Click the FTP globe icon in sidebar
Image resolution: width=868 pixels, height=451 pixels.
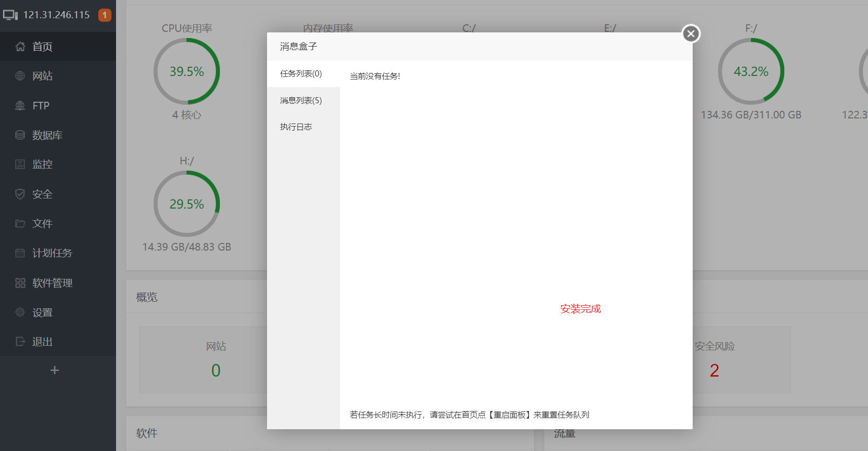[x=20, y=106]
